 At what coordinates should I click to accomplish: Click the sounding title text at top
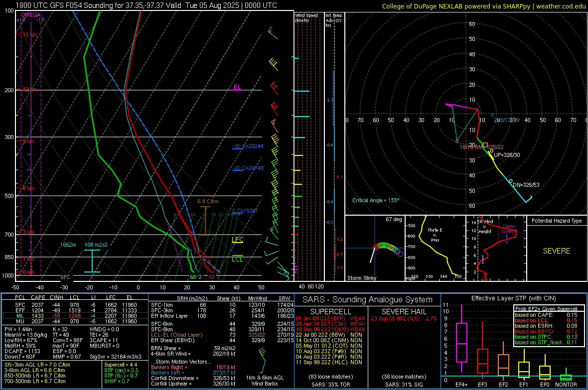[x=146, y=5]
